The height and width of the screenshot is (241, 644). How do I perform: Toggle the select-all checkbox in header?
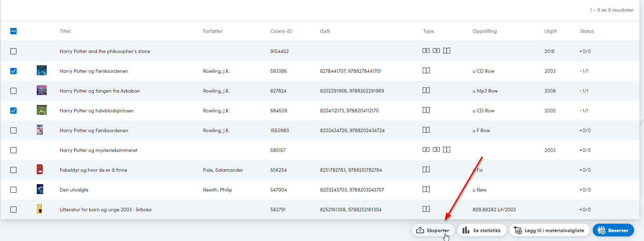(13, 31)
